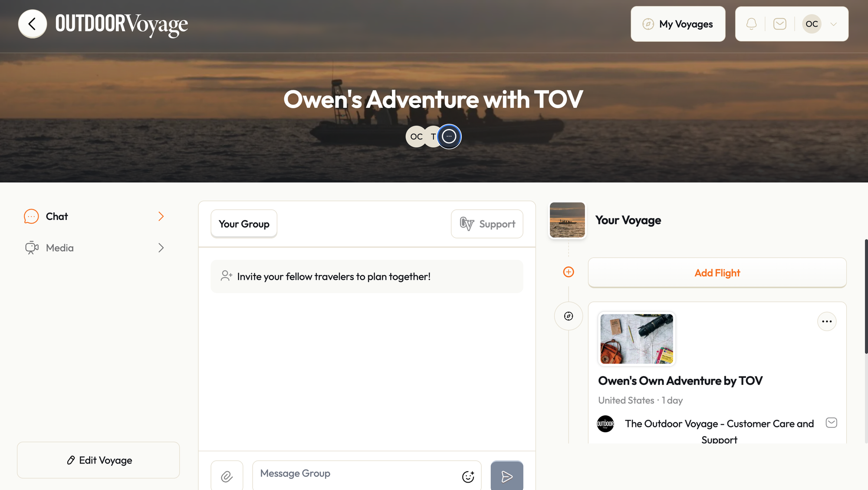This screenshot has width=868, height=490.
Task: Click the plus icon beside Add Flight
Action: coord(569,272)
